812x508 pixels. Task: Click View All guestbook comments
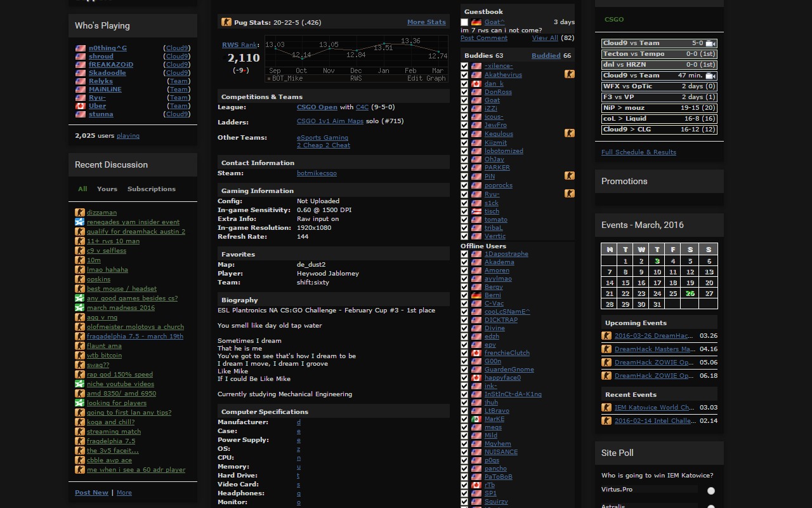[545, 38]
